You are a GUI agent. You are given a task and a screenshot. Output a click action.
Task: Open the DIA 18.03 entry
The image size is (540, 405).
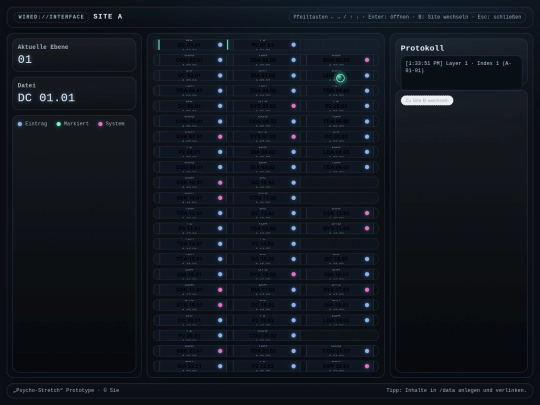[x=340, y=305]
